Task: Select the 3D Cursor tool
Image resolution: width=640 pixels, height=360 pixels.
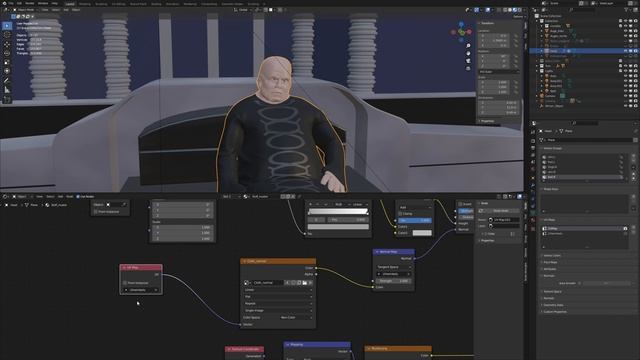Action: pos(7,35)
